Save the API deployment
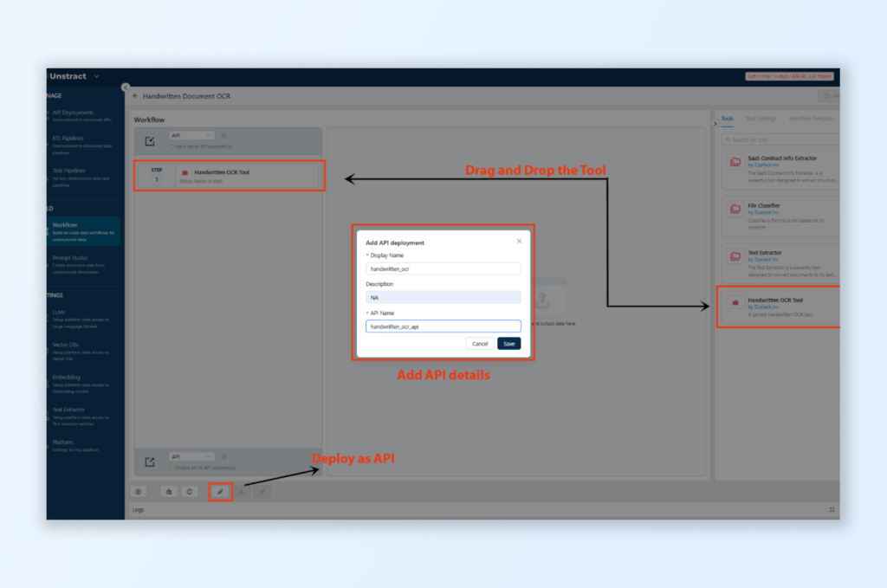Screen dimensions: 887x588 [508, 343]
